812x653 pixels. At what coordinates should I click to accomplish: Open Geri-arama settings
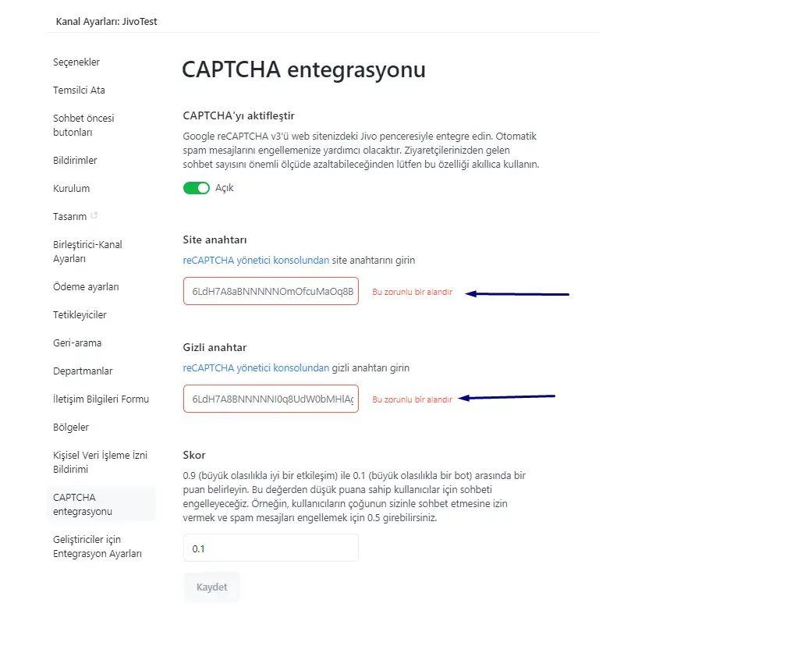[77, 343]
